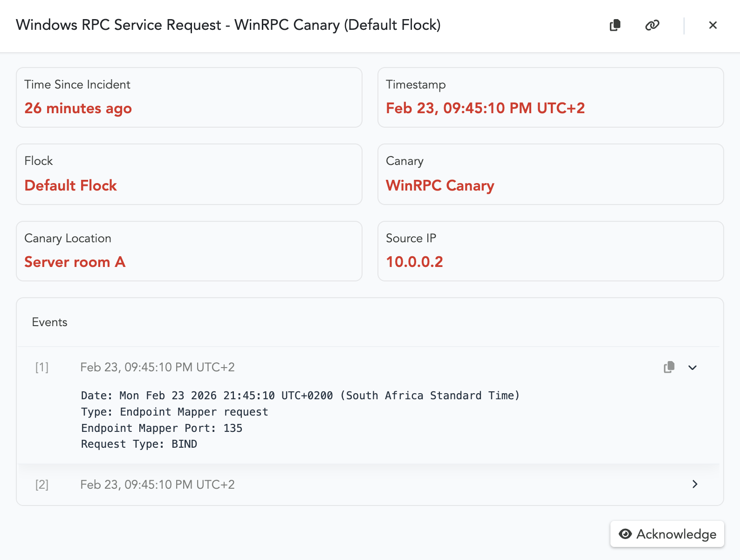
Task: Select the Source IP value 10.0.0.2
Action: 414,262
